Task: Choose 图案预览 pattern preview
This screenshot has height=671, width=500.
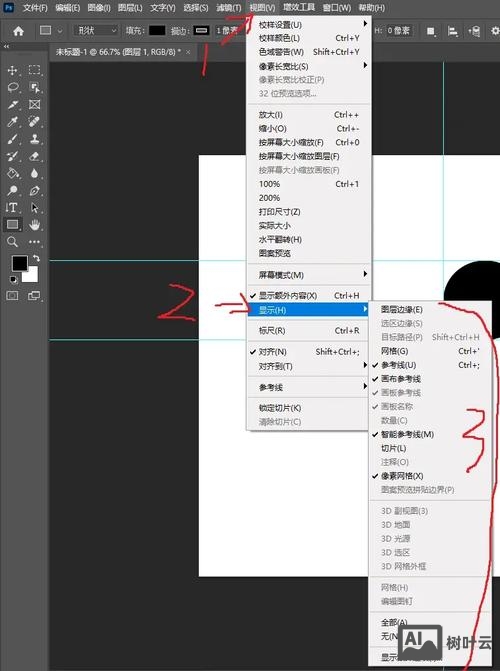Action: pyautogui.click(x=309, y=253)
